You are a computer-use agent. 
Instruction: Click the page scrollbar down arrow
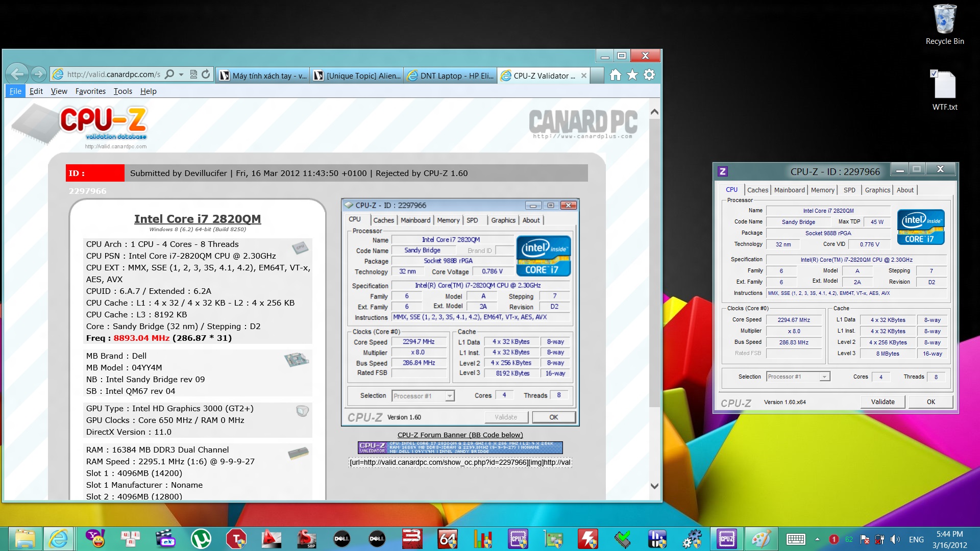(654, 486)
